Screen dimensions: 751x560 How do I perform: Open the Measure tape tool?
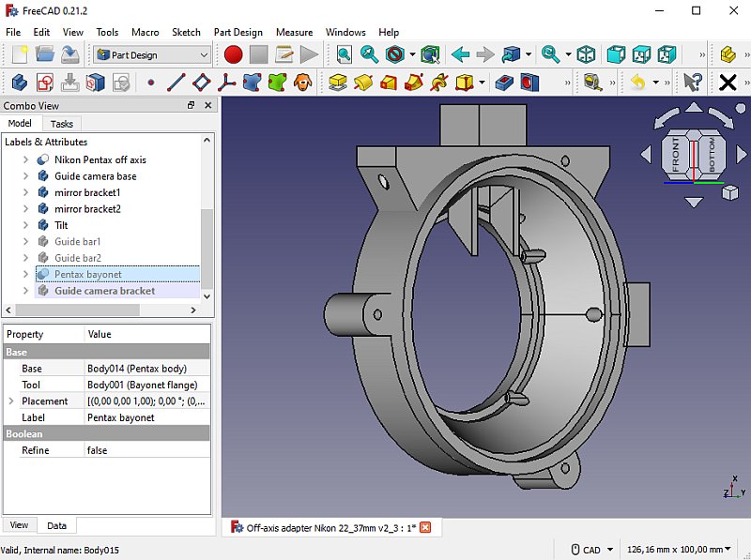(593, 83)
